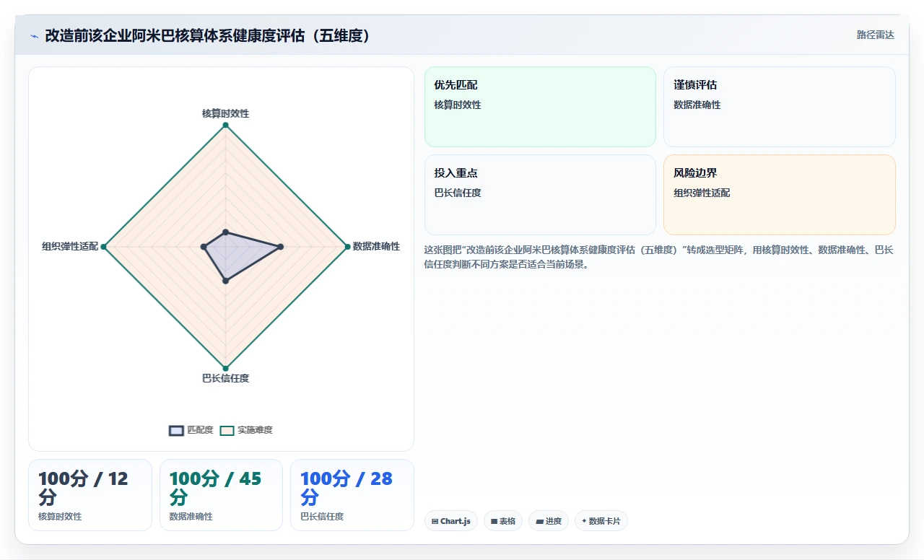Click the green data point at 巴长信任度 vertex
This screenshot has width=924, height=560.
pyautogui.click(x=226, y=368)
